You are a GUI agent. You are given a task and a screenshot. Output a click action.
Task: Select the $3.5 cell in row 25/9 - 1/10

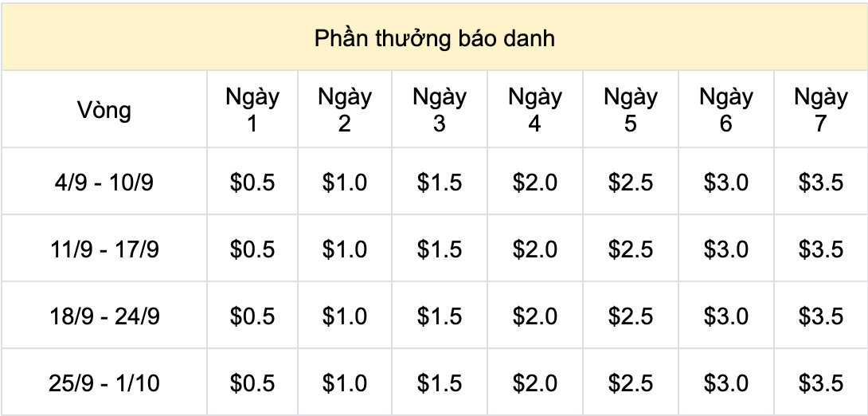[820, 383]
